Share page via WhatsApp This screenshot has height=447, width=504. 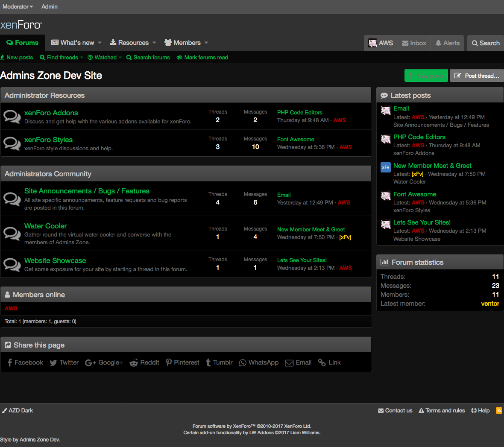click(x=259, y=362)
